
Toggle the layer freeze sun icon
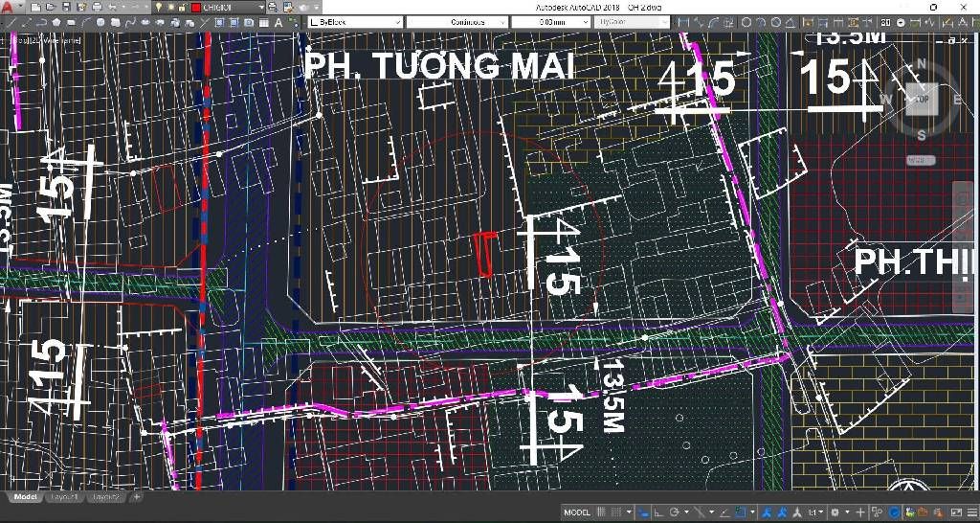click(171, 8)
